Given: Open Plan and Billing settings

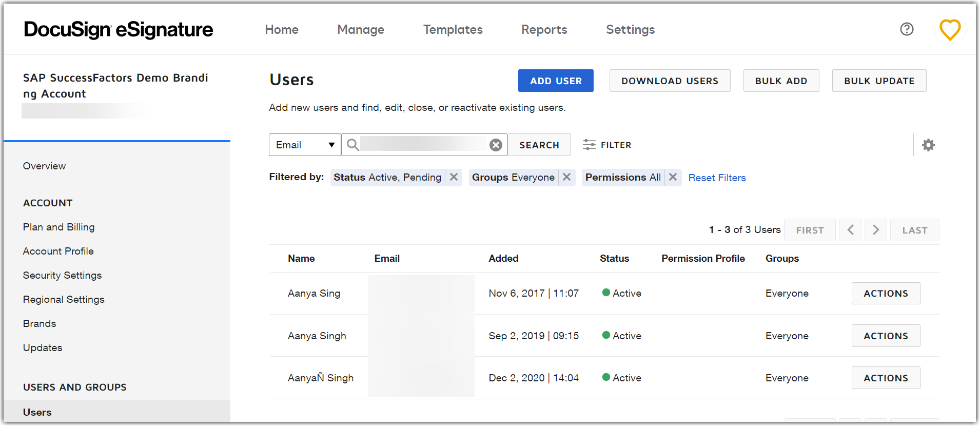Looking at the screenshot, I should (x=58, y=227).
